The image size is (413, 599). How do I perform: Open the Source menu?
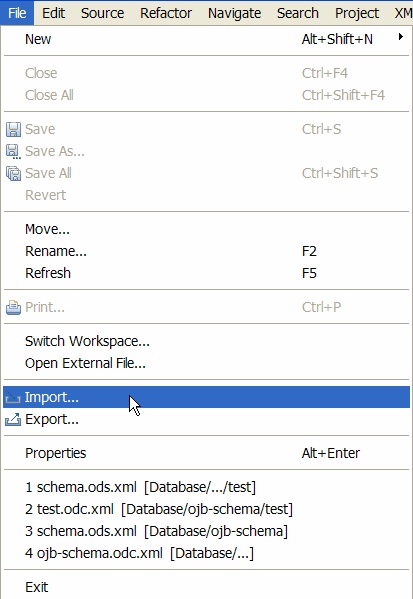pos(102,13)
